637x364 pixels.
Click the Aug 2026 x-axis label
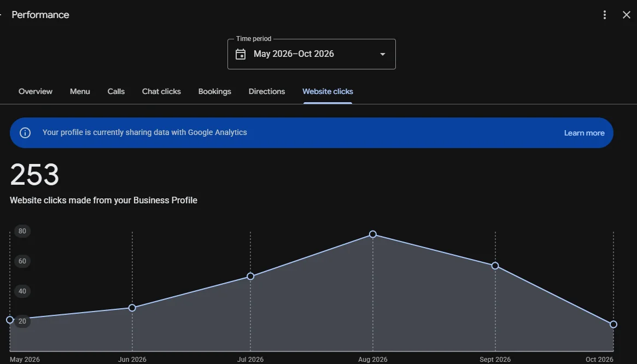tap(372, 360)
